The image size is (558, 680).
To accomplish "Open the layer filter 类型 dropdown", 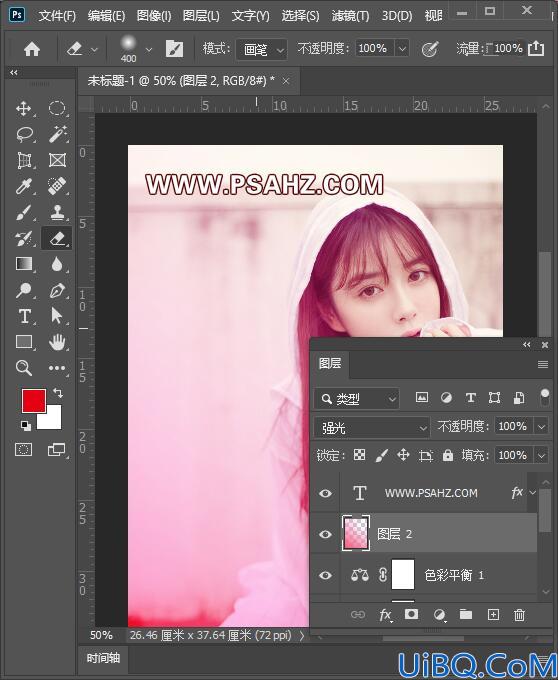I will tap(356, 398).
